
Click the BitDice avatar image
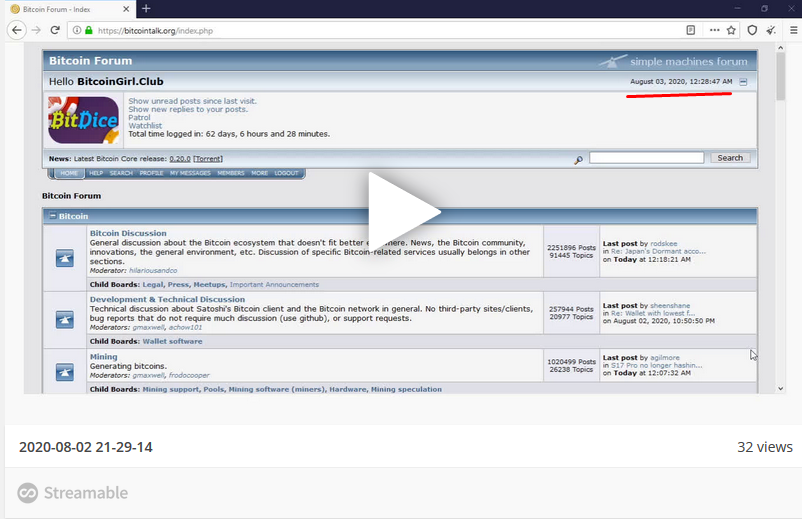[x=83, y=120]
